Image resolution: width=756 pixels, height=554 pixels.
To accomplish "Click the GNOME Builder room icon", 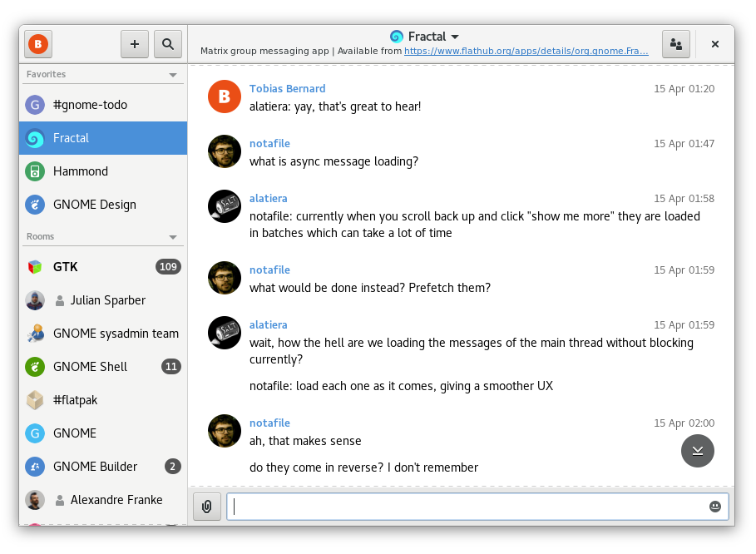I will [35, 467].
